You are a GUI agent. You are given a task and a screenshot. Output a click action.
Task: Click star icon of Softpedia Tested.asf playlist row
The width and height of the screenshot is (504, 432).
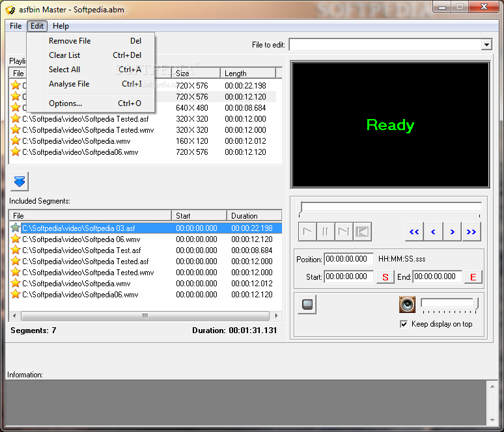click(x=15, y=119)
